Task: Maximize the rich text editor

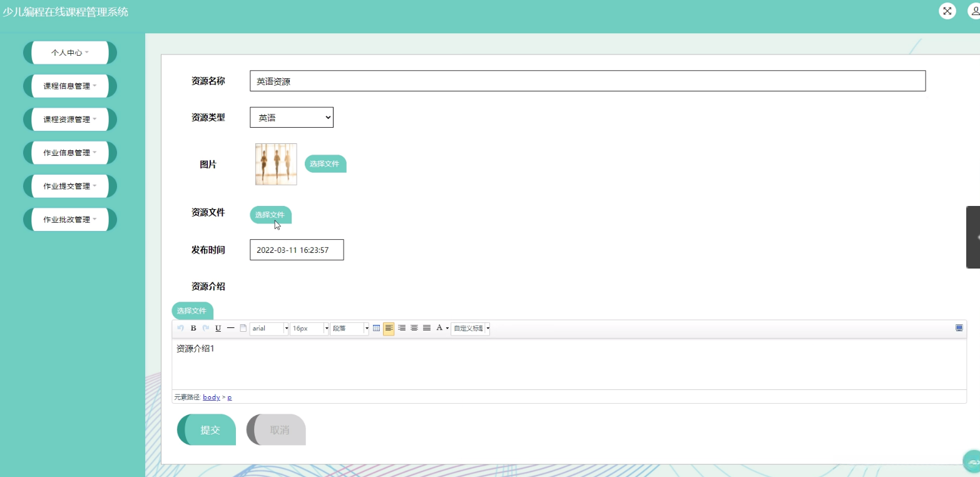Action: 959,328
